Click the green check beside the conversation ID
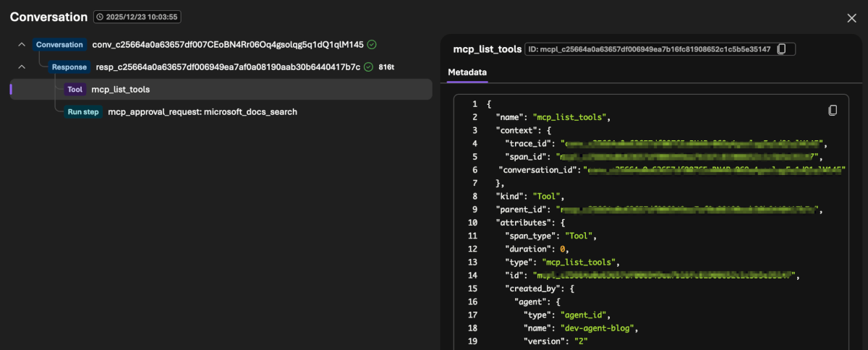The image size is (868, 350). pyautogui.click(x=372, y=45)
